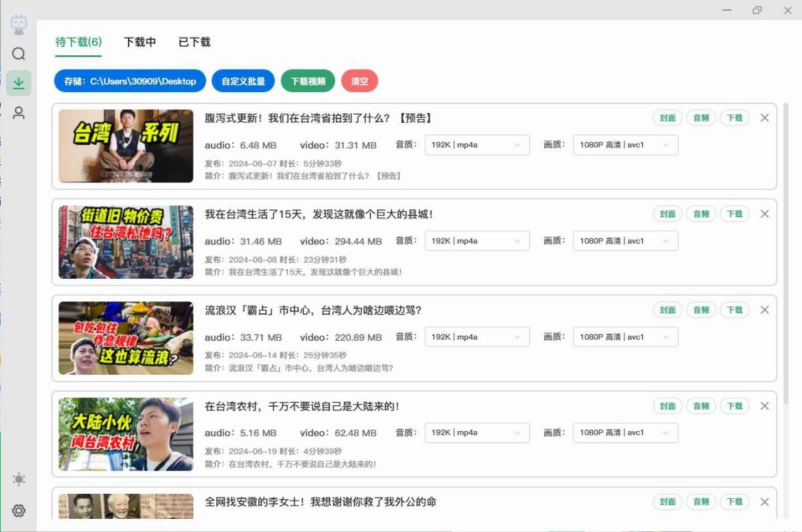Remove the 我在台湾生活了15天 video with X
The height and width of the screenshot is (532, 802).
coord(764,214)
